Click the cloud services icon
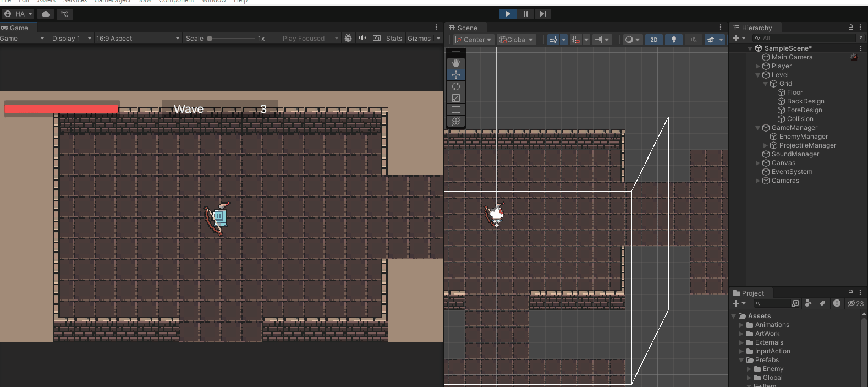Screen dimensions: 868x387 tap(46, 14)
